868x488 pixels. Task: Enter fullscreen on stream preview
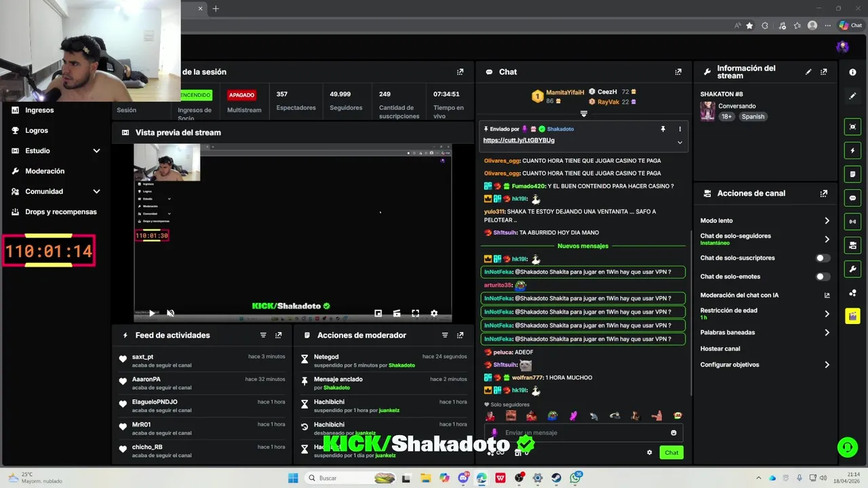click(x=416, y=313)
